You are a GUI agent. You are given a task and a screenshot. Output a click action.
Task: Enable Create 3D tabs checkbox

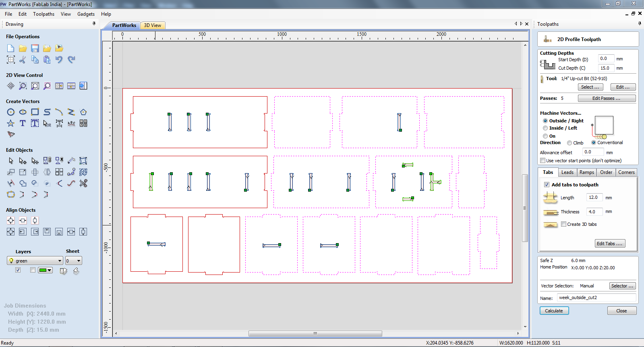pos(564,224)
